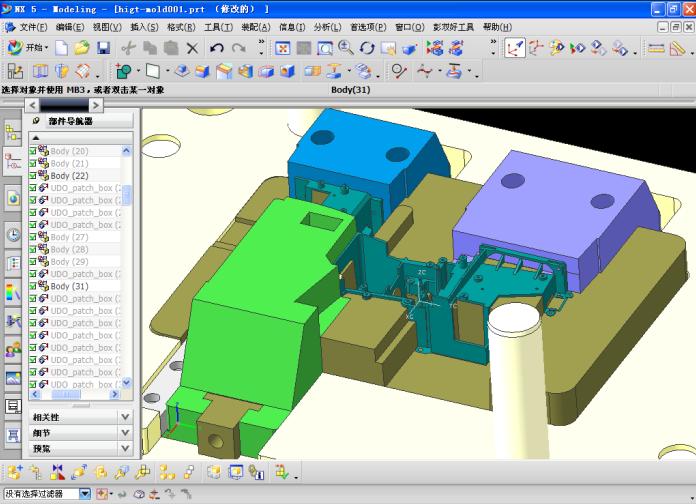Viewport: 696px width, 504px height.
Task: Click the Open folder icon
Action: [82, 48]
